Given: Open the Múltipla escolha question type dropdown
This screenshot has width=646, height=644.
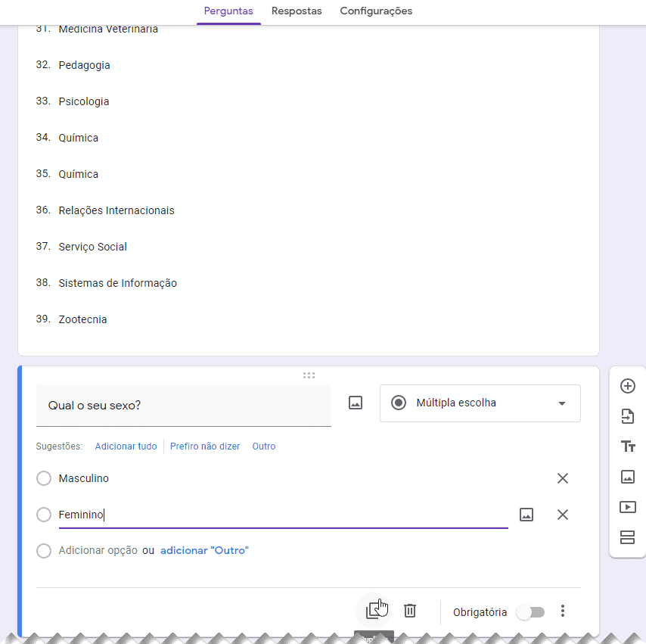Looking at the screenshot, I should tap(480, 403).
